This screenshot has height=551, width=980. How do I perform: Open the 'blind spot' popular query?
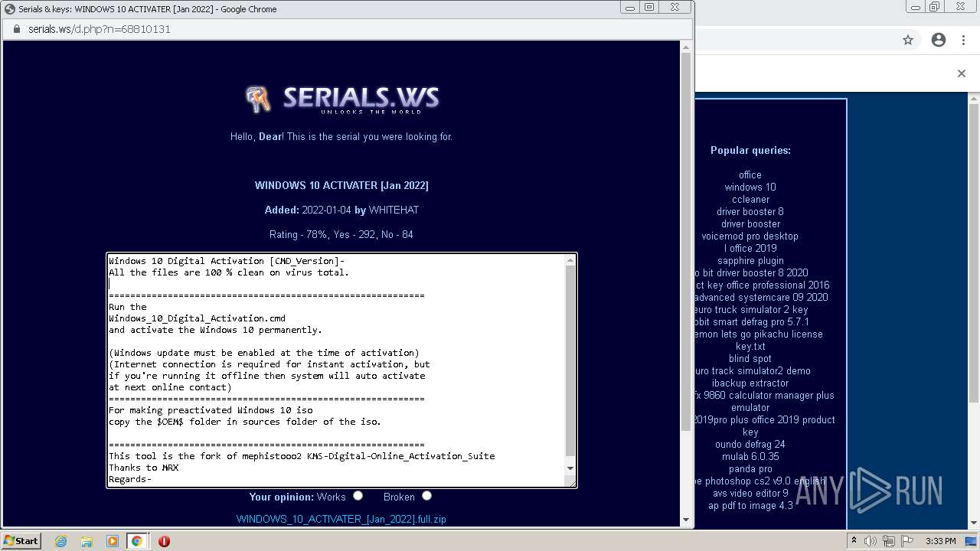coord(750,358)
